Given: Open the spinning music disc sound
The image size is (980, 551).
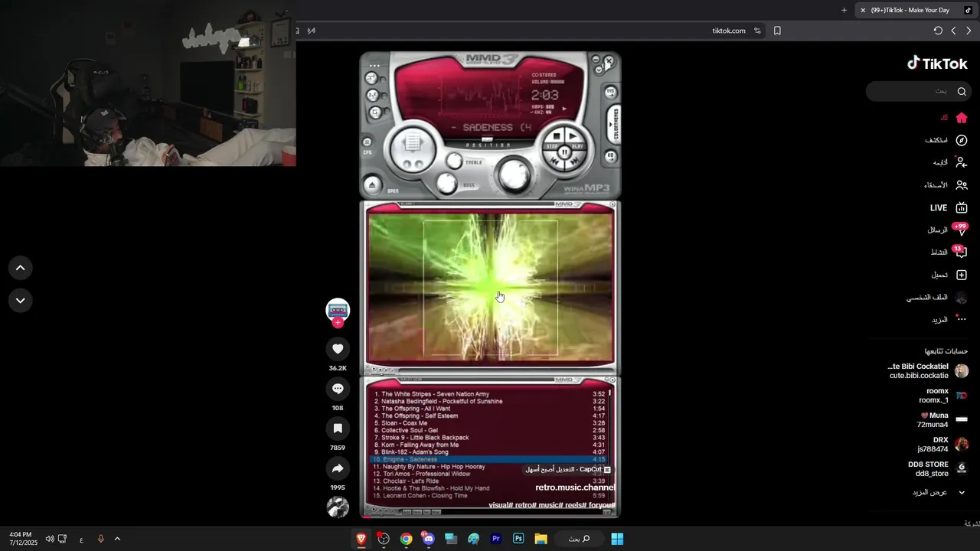Looking at the screenshot, I should 338,507.
